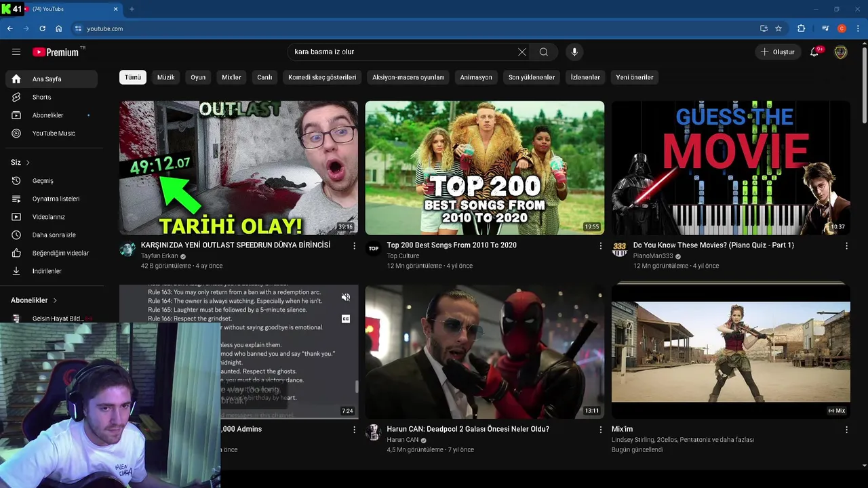Start voice search with microphone
The image size is (868, 488).
574,52
